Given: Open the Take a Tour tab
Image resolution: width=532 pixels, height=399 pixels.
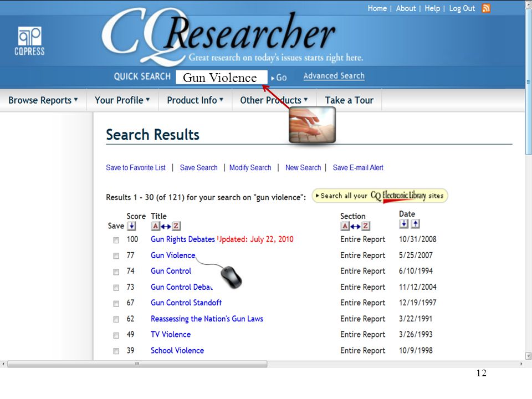Looking at the screenshot, I should [349, 100].
